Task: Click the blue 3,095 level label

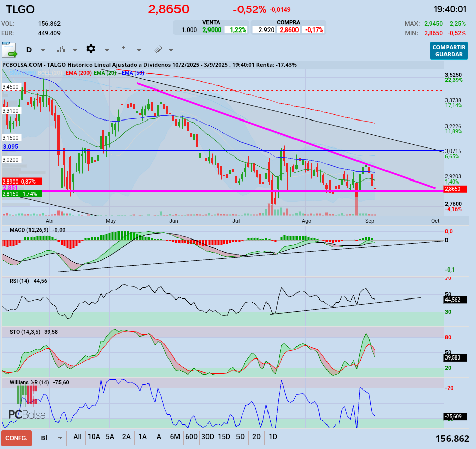Action: [x=11, y=147]
